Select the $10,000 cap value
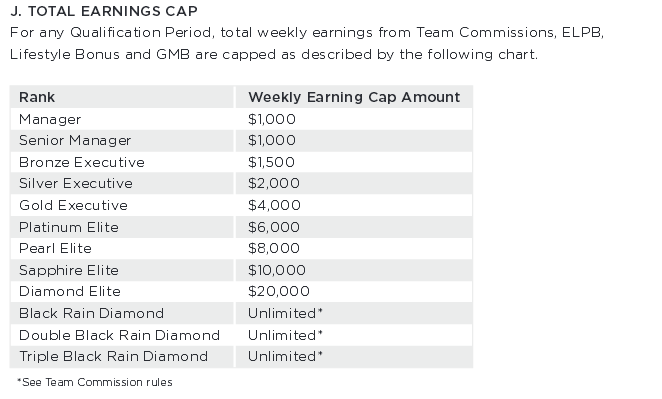 (x=277, y=270)
